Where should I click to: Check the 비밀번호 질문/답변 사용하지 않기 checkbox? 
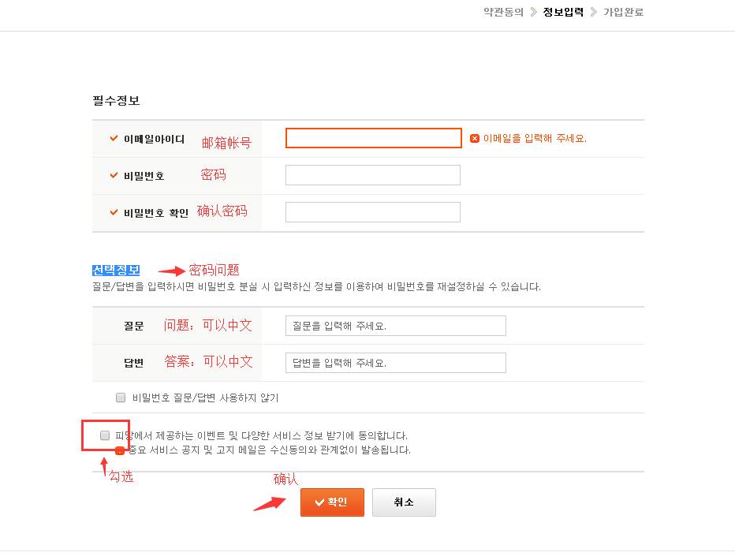tap(121, 398)
